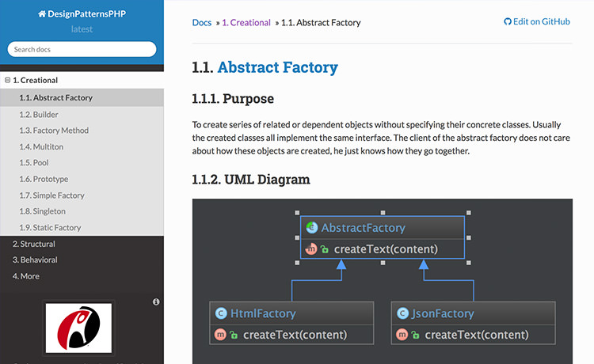Click into the Search docs field
Image resolution: width=594 pixels, height=364 pixels.
tap(82, 49)
